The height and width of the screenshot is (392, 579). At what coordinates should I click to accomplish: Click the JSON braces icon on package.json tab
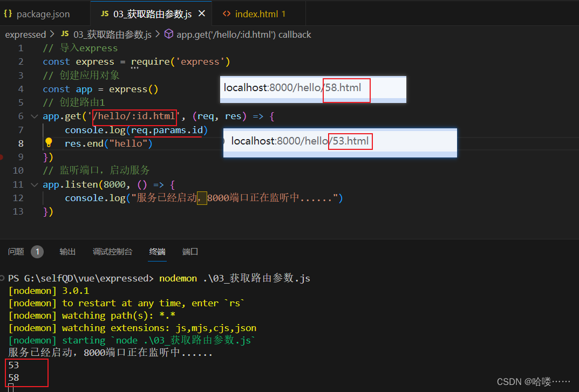pos(8,13)
